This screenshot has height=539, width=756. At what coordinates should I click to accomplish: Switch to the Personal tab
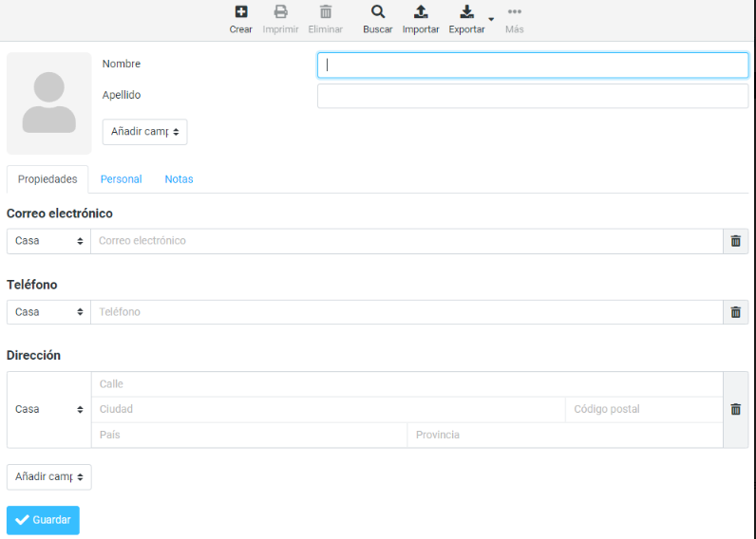click(121, 179)
